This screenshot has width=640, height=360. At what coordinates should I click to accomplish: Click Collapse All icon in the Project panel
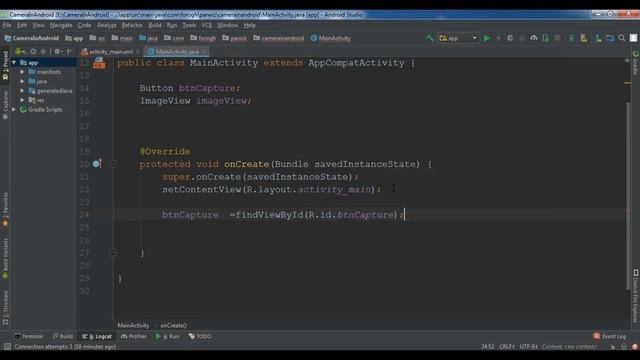(43, 51)
